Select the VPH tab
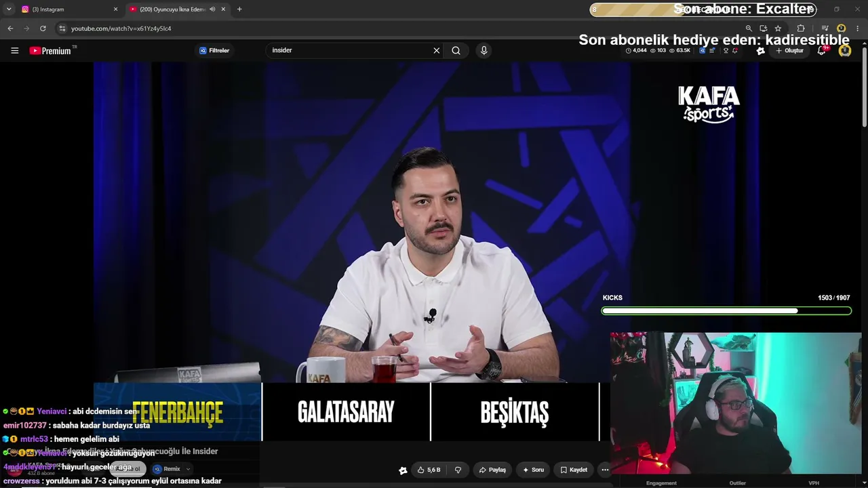Viewport: 868px width, 488px height. click(x=814, y=483)
